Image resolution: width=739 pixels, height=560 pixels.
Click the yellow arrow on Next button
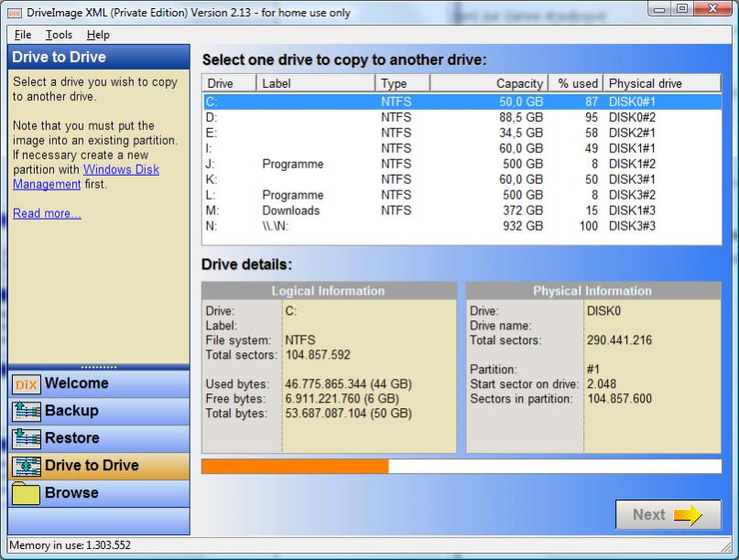[688, 515]
